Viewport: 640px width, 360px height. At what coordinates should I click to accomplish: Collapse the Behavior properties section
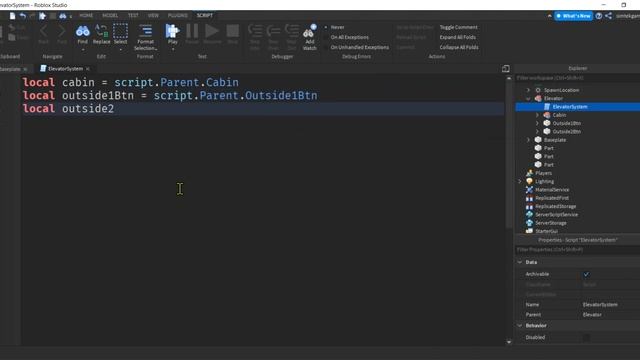(520, 326)
